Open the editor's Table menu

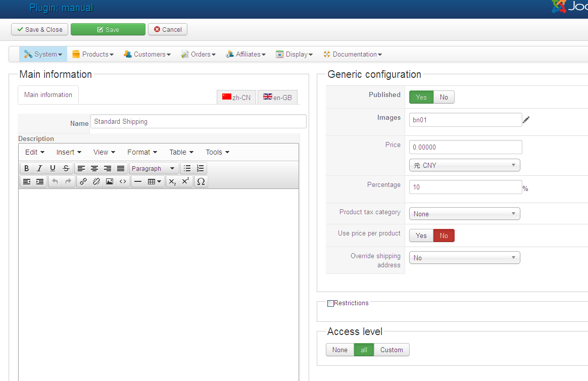pos(181,152)
